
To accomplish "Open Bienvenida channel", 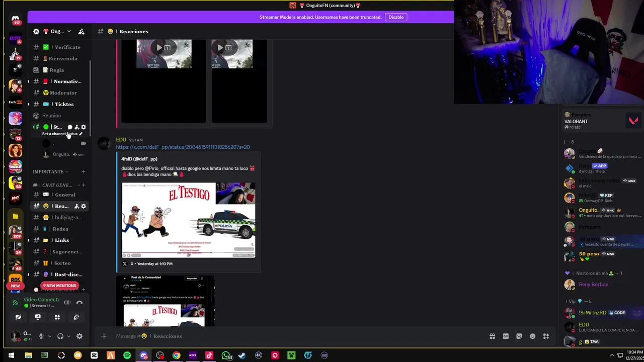I will coord(59,59).
